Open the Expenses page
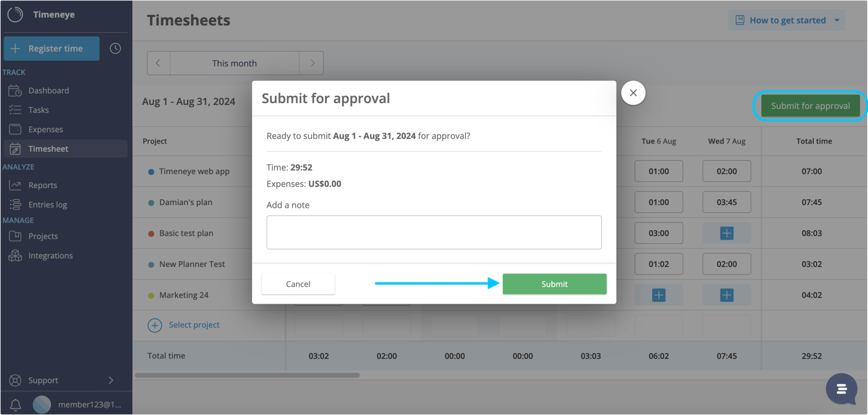The width and height of the screenshot is (868, 415). (x=45, y=129)
